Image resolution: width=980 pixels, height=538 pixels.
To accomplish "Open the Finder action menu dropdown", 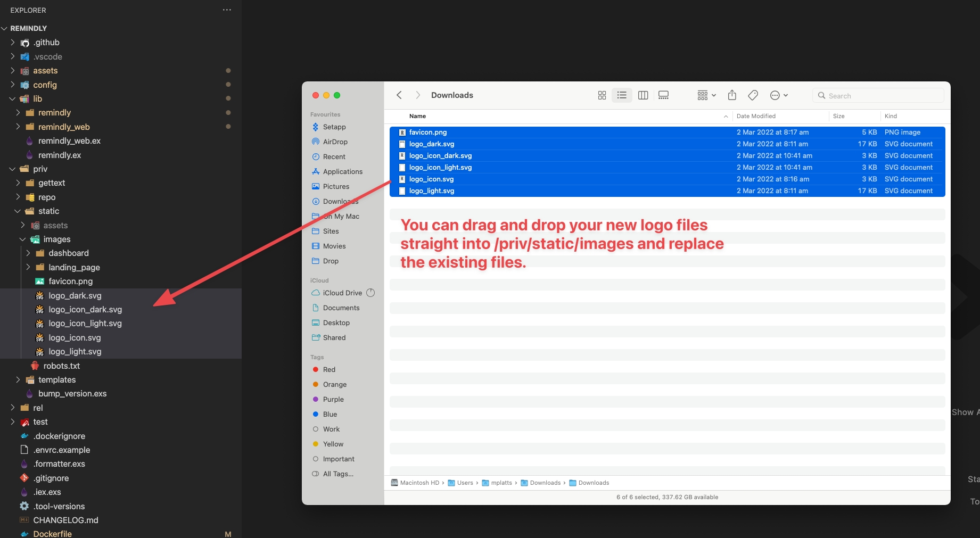I will pos(778,95).
